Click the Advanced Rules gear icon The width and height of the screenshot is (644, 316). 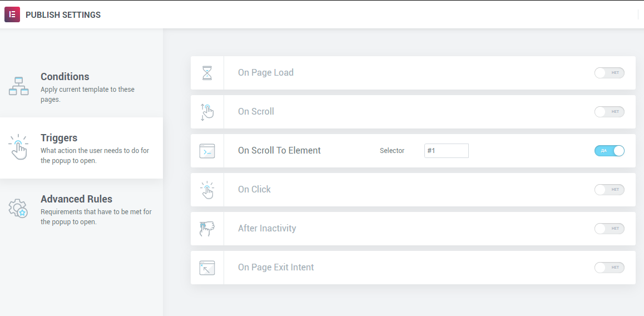click(x=18, y=208)
